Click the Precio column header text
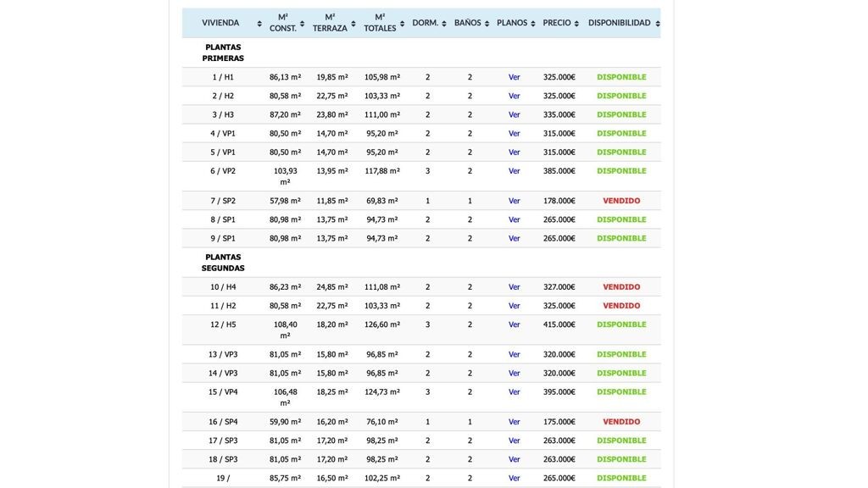This screenshot has width=868, height=488. point(557,23)
